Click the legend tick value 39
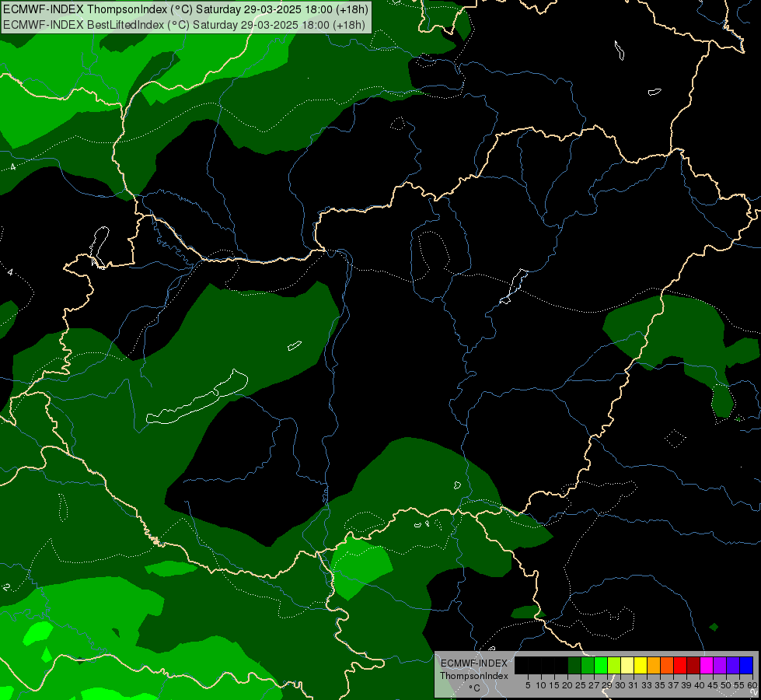 686,685
